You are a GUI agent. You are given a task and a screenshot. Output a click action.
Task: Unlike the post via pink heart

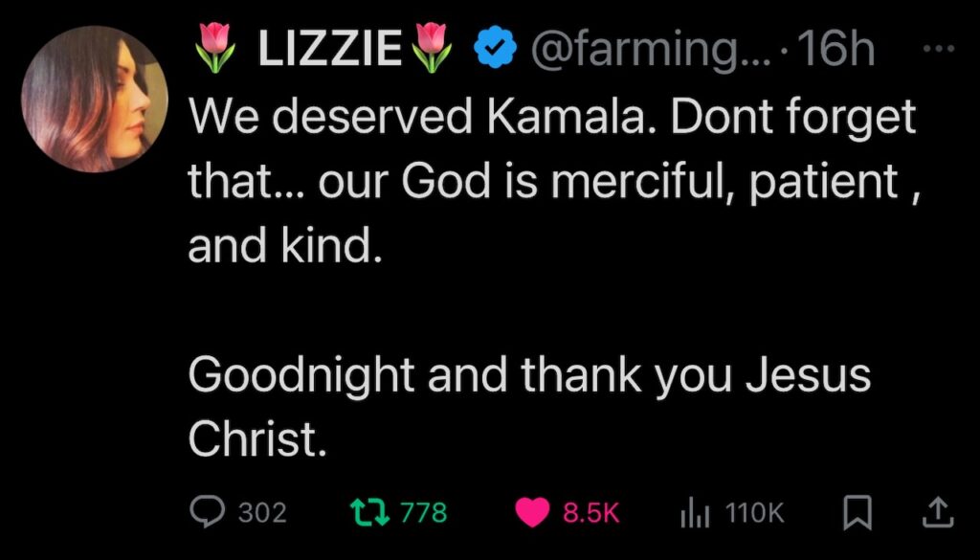tap(533, 513)
